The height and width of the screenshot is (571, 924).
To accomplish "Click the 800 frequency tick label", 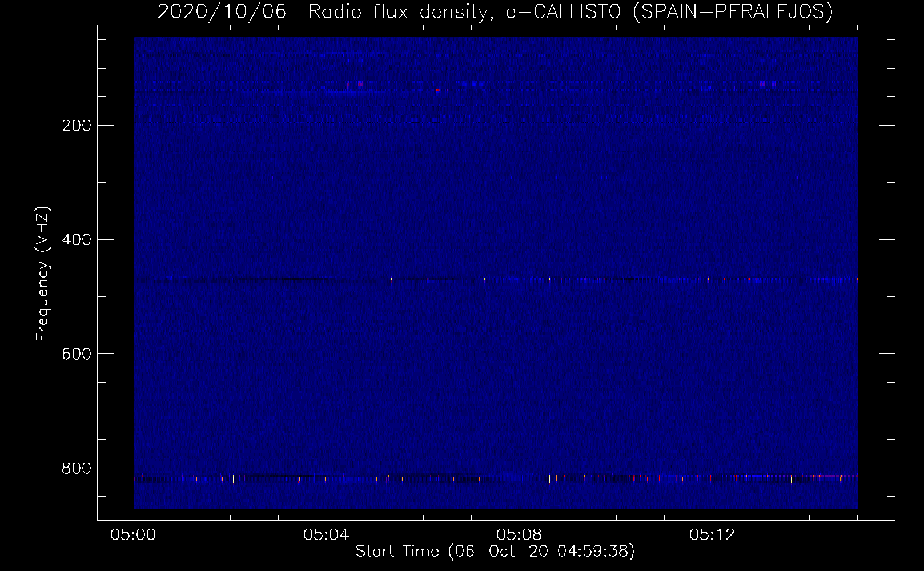I will 76,468.
